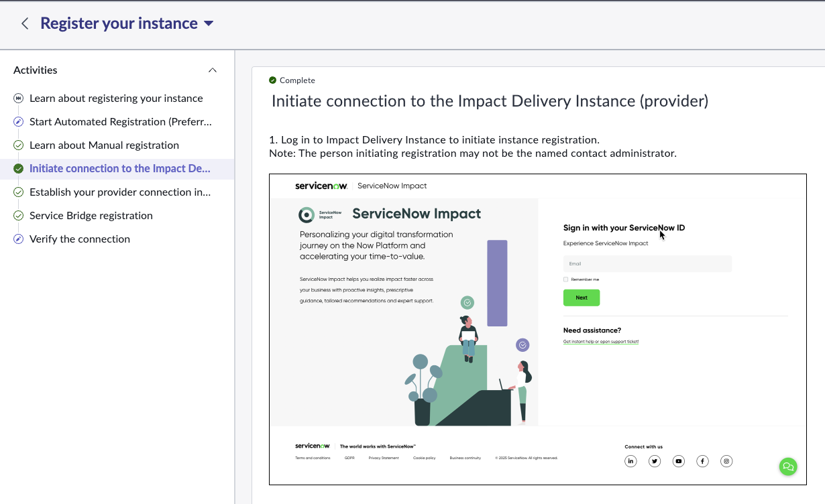This screenshot has height=504, width=825.
Task: Click the Complete status label
Action: coord(297,80)
